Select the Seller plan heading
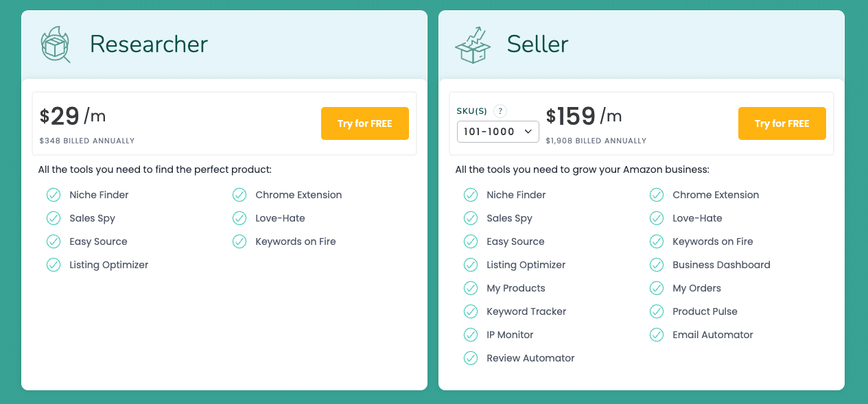 pos(537,45)
